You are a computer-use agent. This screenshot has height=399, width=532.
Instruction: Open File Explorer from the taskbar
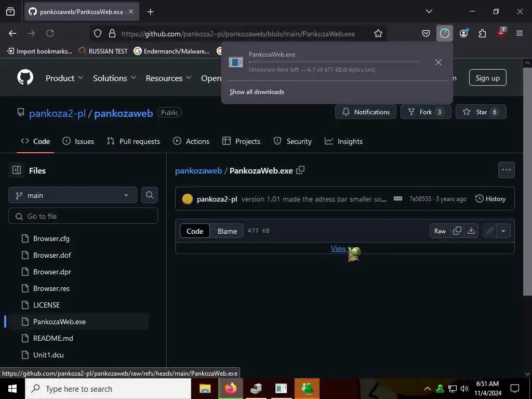coord(205,389)
